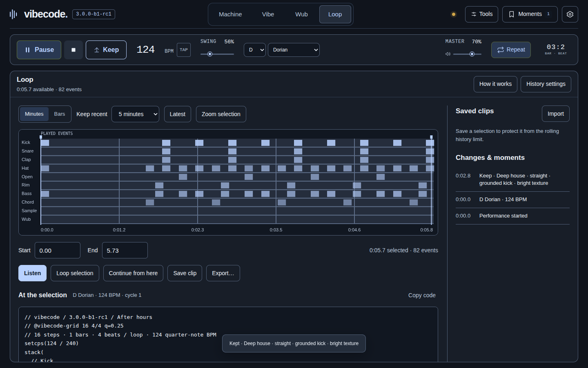Click the Open track label
588x368 pixels.
(27, 177)
